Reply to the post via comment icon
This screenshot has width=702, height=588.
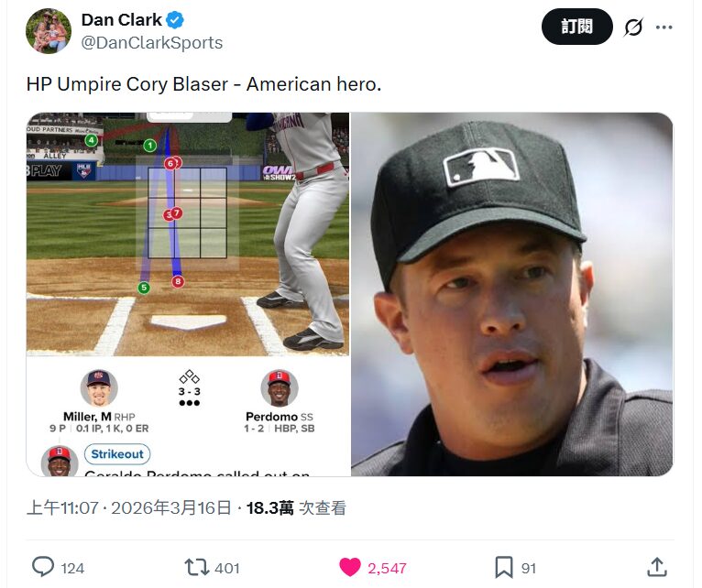pyautogui.click(x=43, y=567)
